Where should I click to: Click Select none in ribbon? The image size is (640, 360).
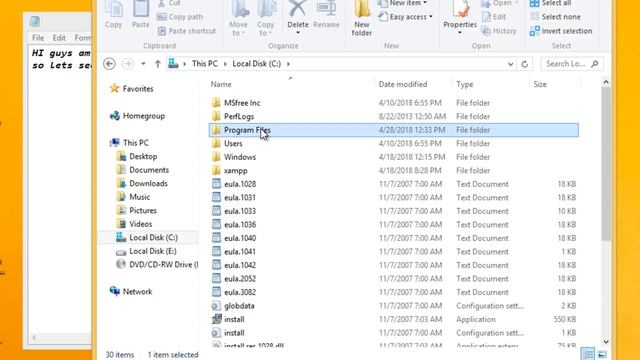555,17
